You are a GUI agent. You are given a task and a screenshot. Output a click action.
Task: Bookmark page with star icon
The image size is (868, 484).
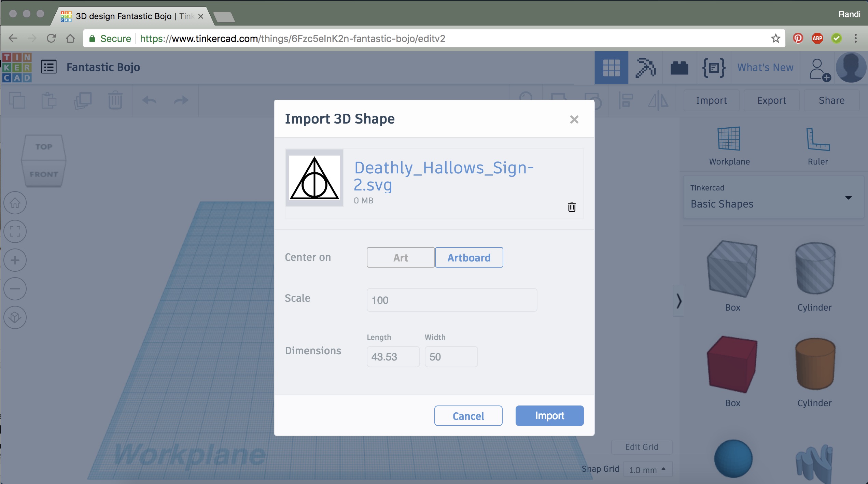775,38
